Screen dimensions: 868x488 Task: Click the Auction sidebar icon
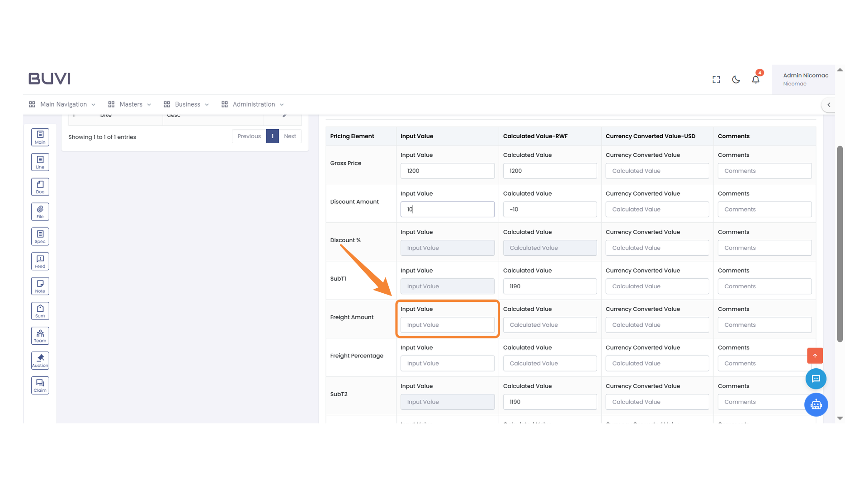coord(40,360)
